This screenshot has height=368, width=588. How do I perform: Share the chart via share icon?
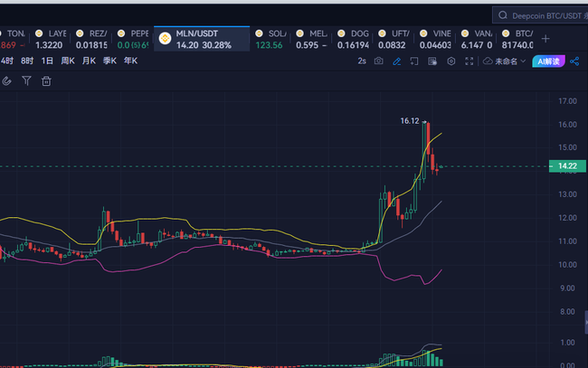(574, 61)
